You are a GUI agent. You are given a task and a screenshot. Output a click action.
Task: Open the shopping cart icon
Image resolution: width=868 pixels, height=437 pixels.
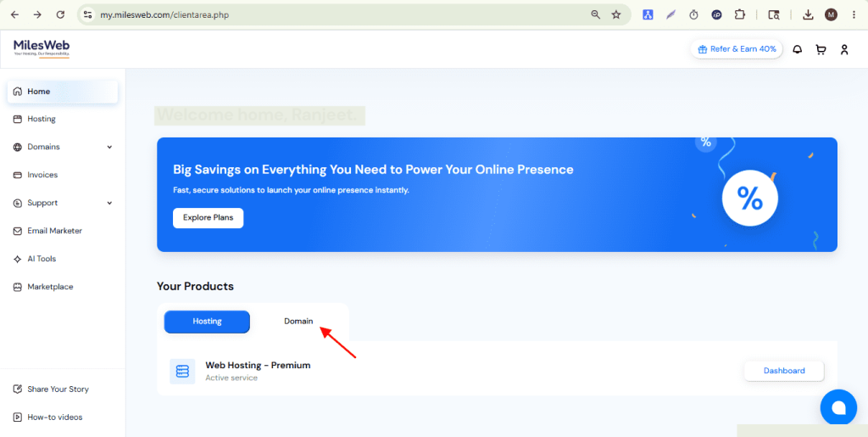(x=821, y=49)
